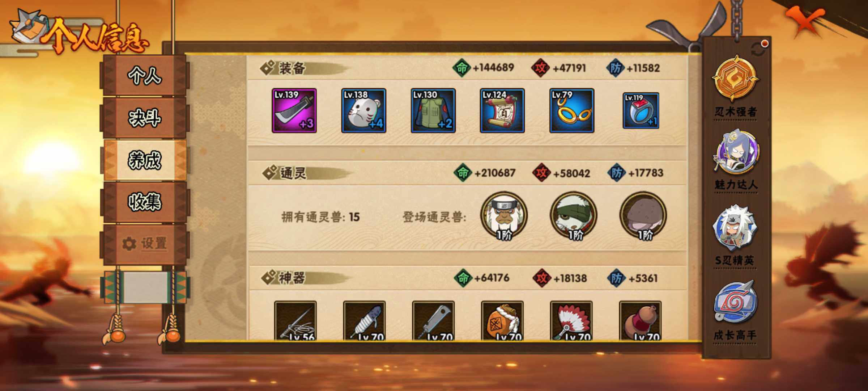Image resolution: width=868 pixels, height=391 pixels.
Task: Open the feather fan artifact Lv.70
Action: [x=571, y=321]
